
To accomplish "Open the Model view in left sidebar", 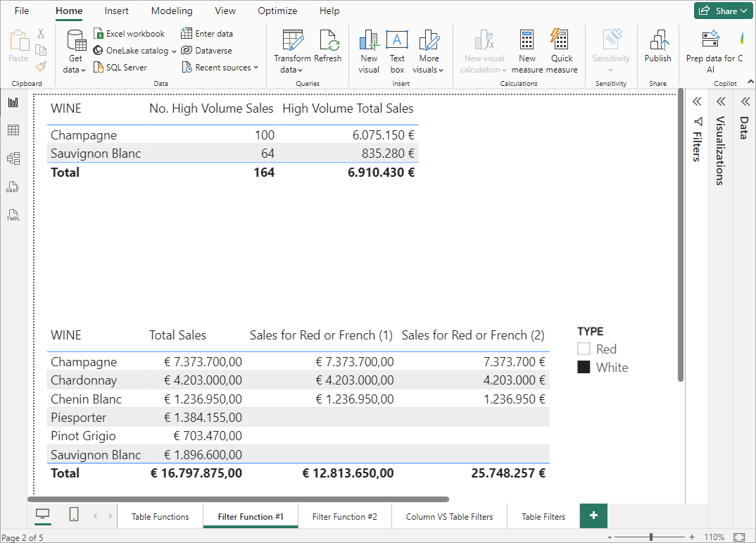I will pyautogui.click(x=13, y=158).
